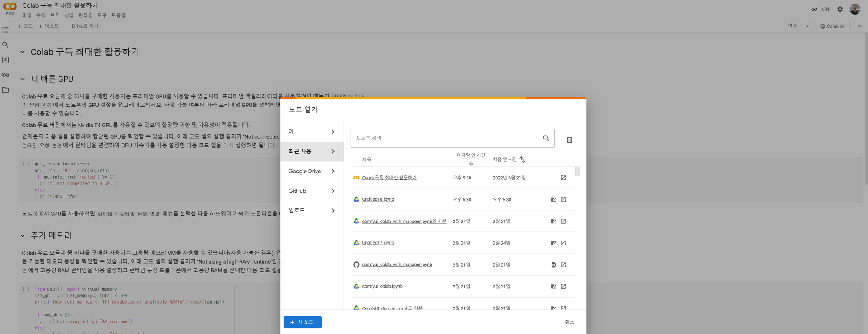The image size is (868, 334).
Task: Click the + 새 노트 button
Action: coord(302,322)
